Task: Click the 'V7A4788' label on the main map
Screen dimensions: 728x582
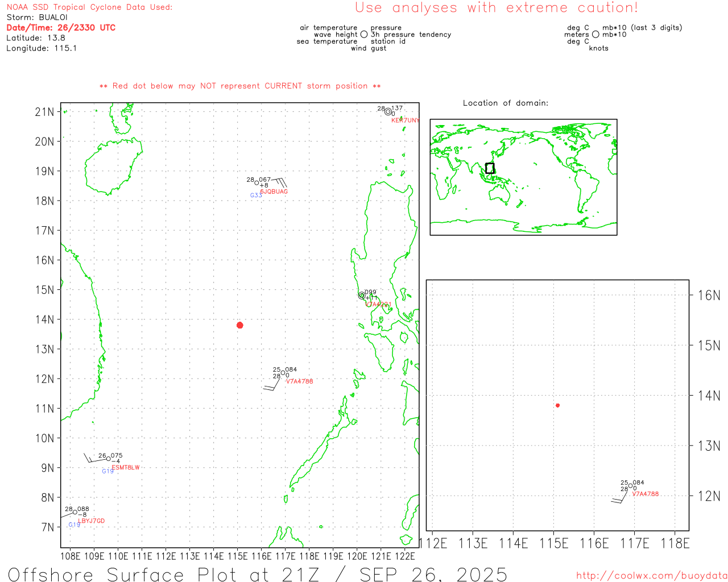Action: click(300, 381)
